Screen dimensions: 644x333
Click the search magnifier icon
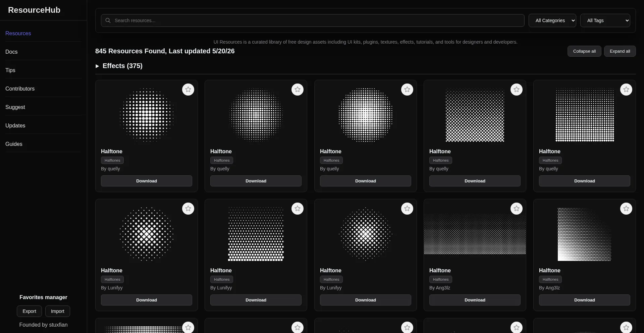coord(108,20)
